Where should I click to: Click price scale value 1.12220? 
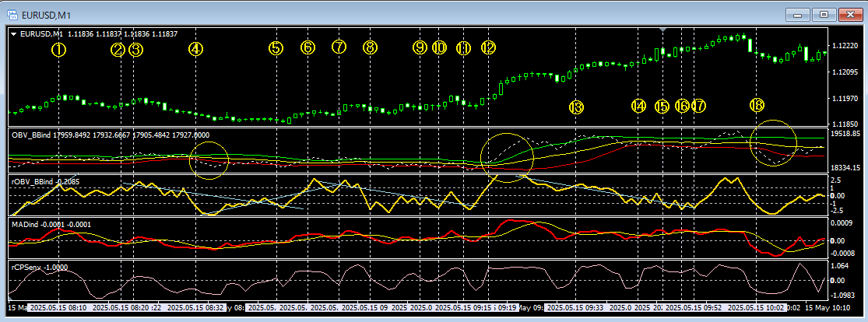(843, 46)
